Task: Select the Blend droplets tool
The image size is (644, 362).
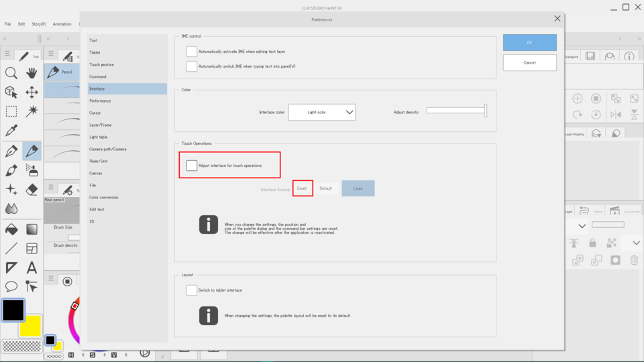Action: (x=11, y=208)
